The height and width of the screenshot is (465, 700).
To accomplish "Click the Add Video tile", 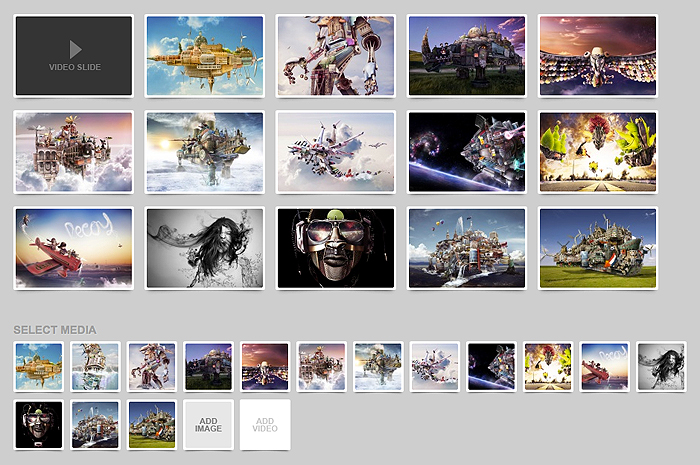I will (x=266, y=424).
